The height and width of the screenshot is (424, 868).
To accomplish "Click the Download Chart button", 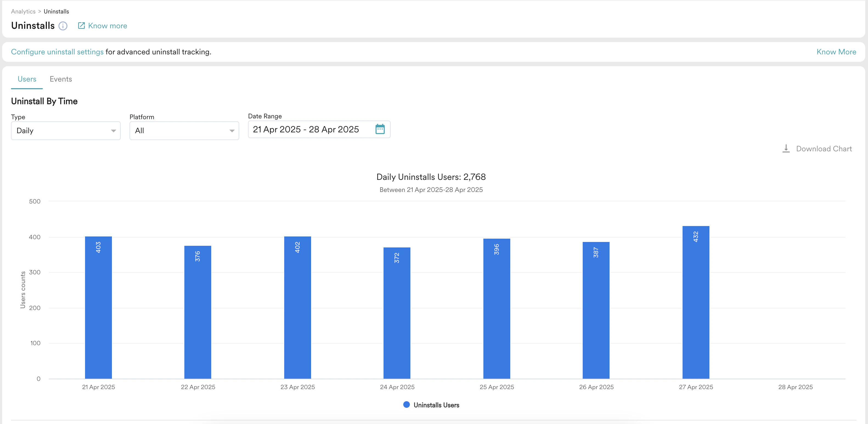I will point(824,149).
